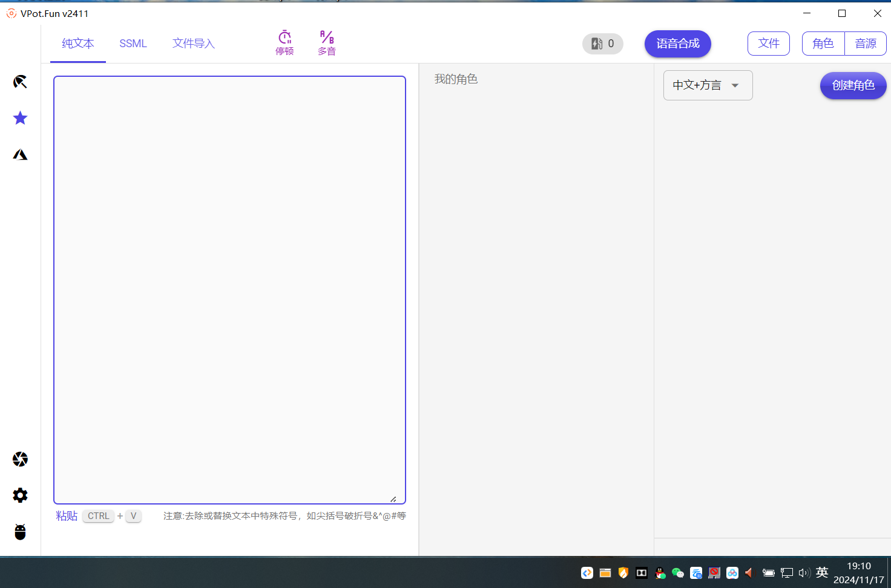This screenshot has height=588, width=891.
Task: Open the Azure triangle sidebar icon
Action: point(20,155)
